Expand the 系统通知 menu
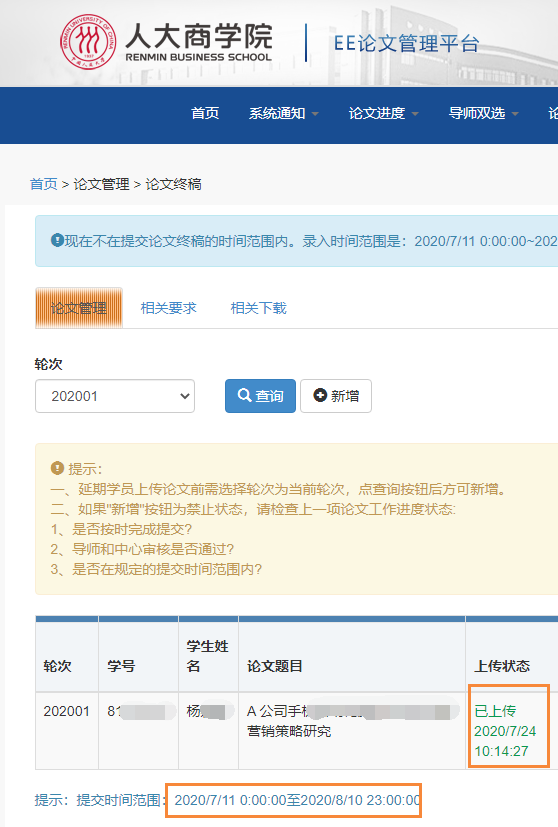558x827 pixels. click(283, 113)
